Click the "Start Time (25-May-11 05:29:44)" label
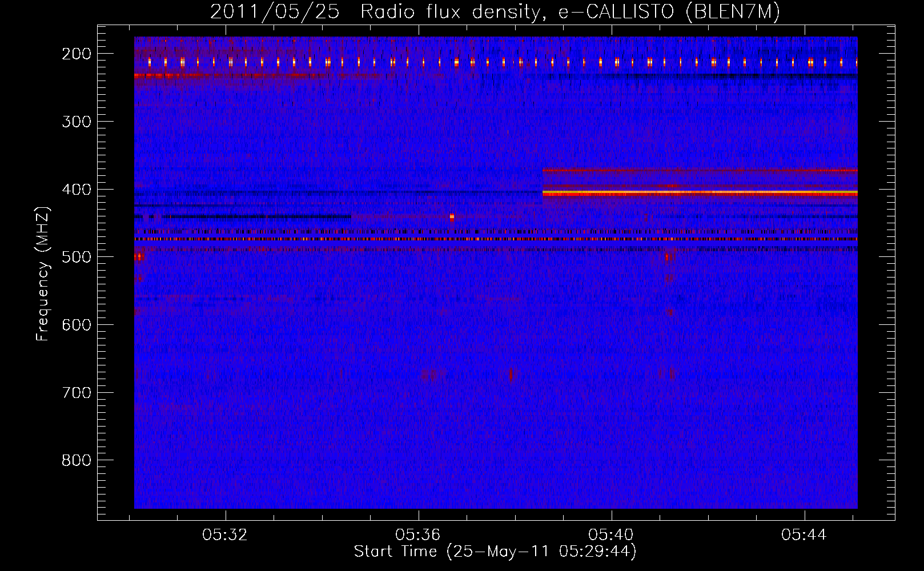 tap(495, 552)
